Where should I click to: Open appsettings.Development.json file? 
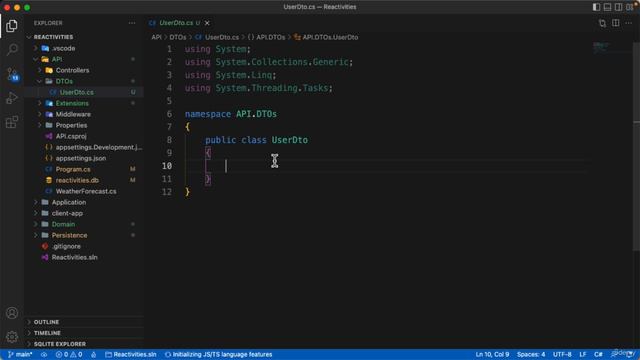point(99,147)
